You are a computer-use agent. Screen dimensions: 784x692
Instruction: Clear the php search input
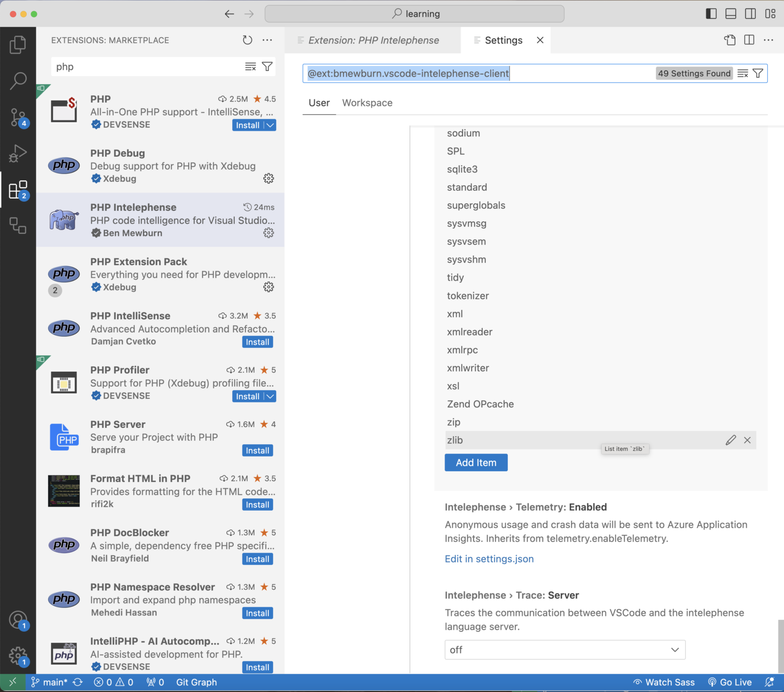(250, 66)
